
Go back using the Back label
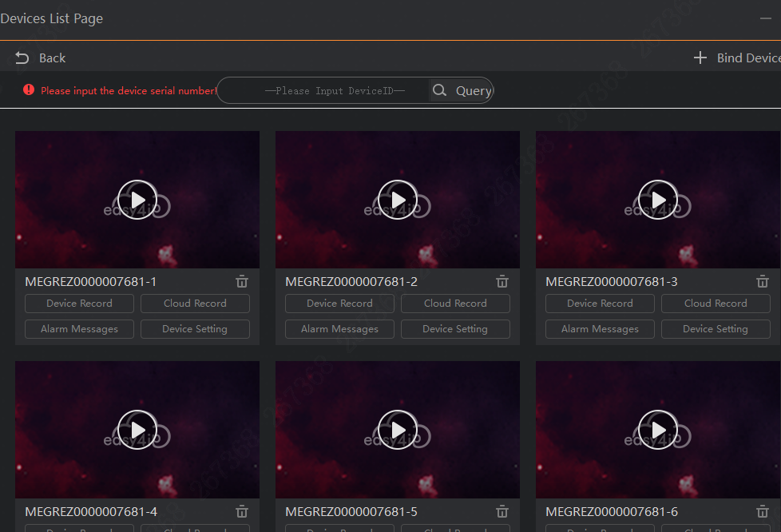[52, 58]
